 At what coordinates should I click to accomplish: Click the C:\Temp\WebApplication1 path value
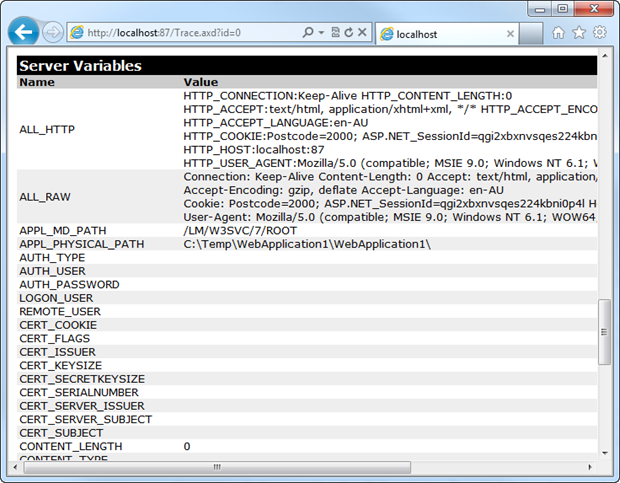[x=307, y=244]
